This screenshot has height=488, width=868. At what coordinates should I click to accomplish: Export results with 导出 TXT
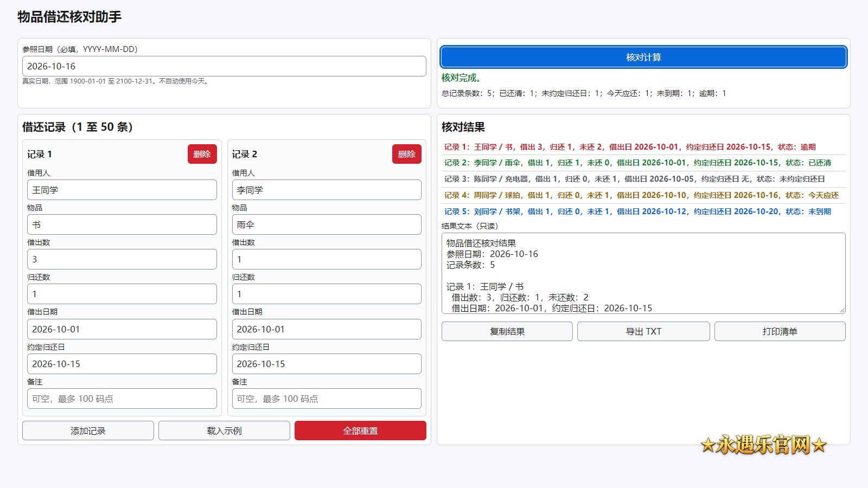click(643, 331)
